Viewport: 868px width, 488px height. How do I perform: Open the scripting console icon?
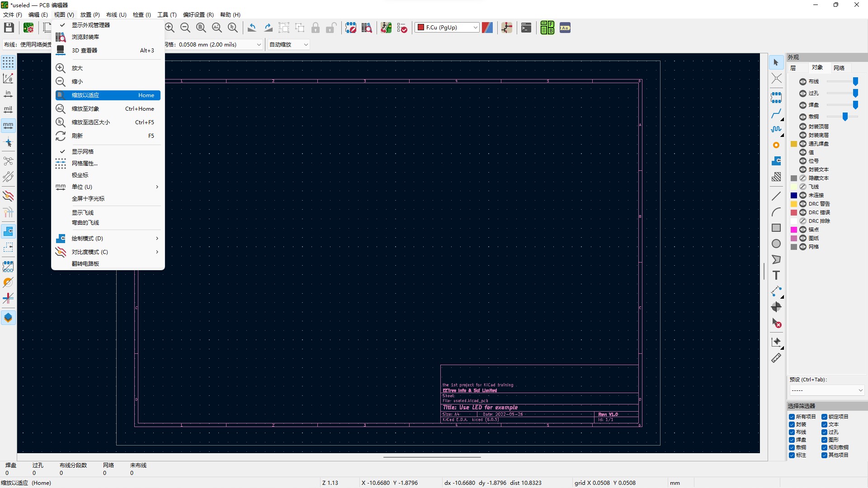tap(526, 28)
